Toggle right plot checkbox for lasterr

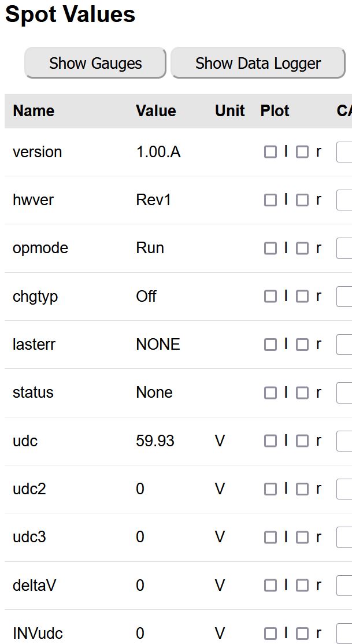(302, 345)
